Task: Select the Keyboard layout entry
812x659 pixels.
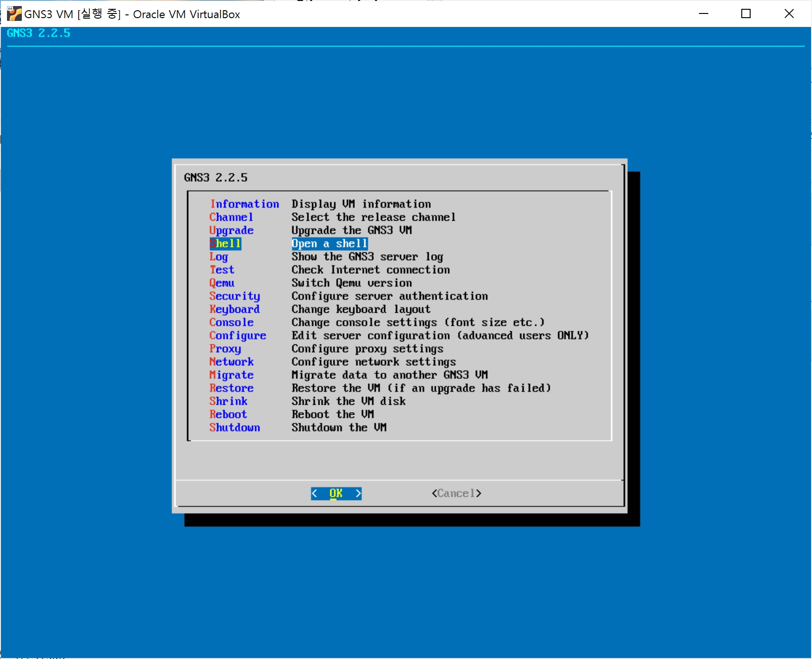Action: (x=235, y=309)
